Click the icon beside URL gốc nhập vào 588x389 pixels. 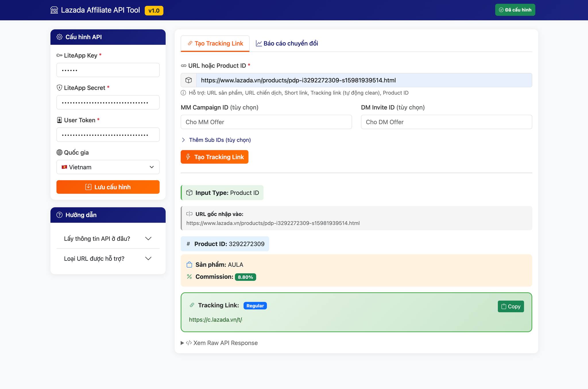189,214
